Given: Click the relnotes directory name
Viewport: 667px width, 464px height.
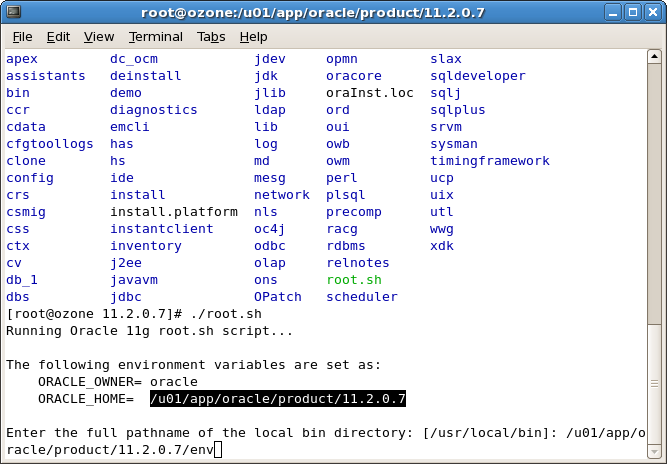Looking at the screenshot, I should (x=358, y=263).
